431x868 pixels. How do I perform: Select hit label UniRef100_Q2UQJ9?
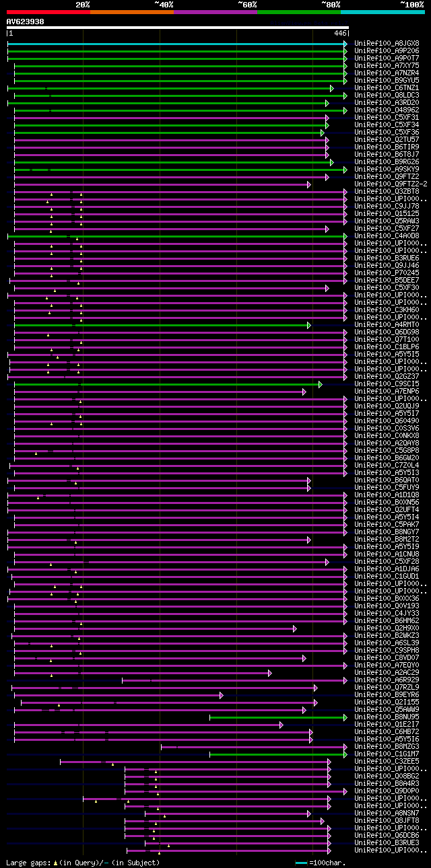click(x=387, y=406)
